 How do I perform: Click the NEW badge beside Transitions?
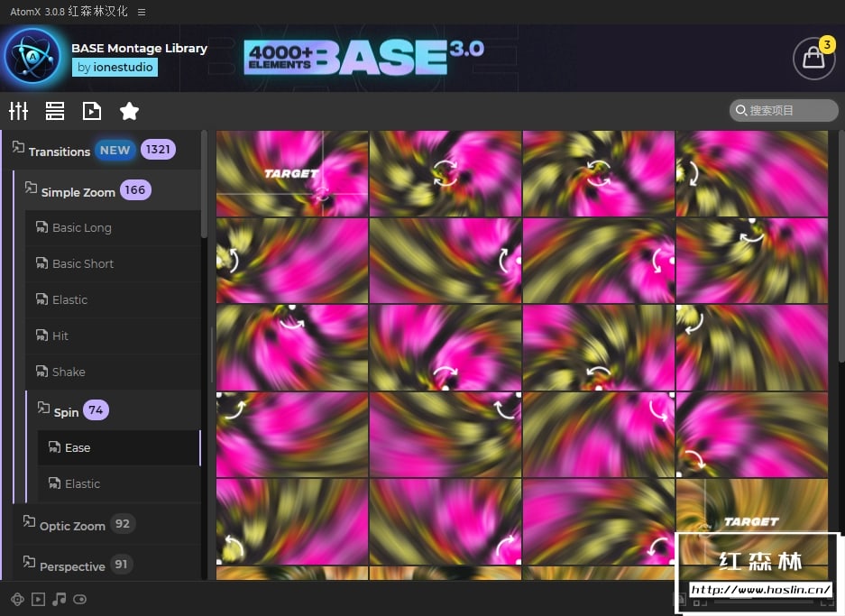coord(115,150)
